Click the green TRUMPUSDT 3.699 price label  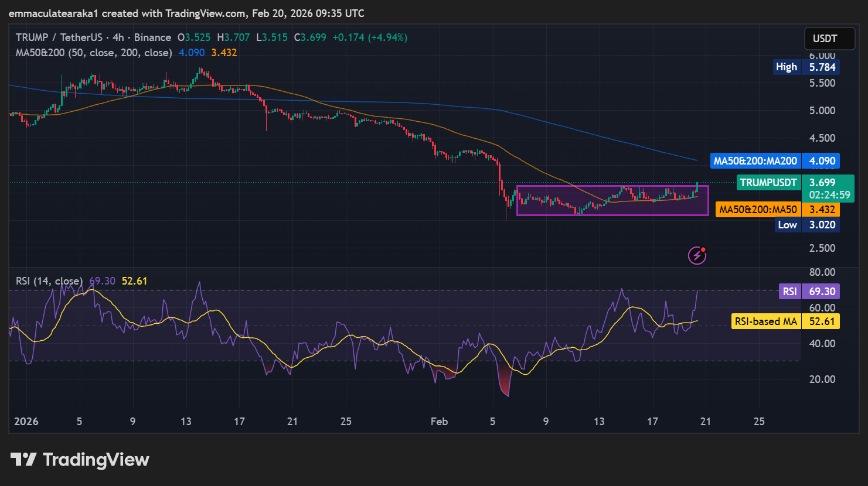(795, 183)
